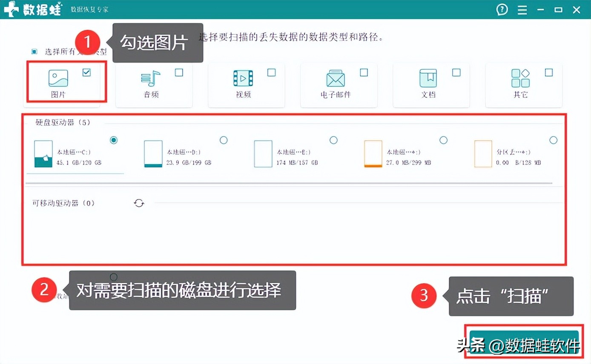Click the 文档 (Documents) file type icon

pyautogui.click(x=427, y=78)
